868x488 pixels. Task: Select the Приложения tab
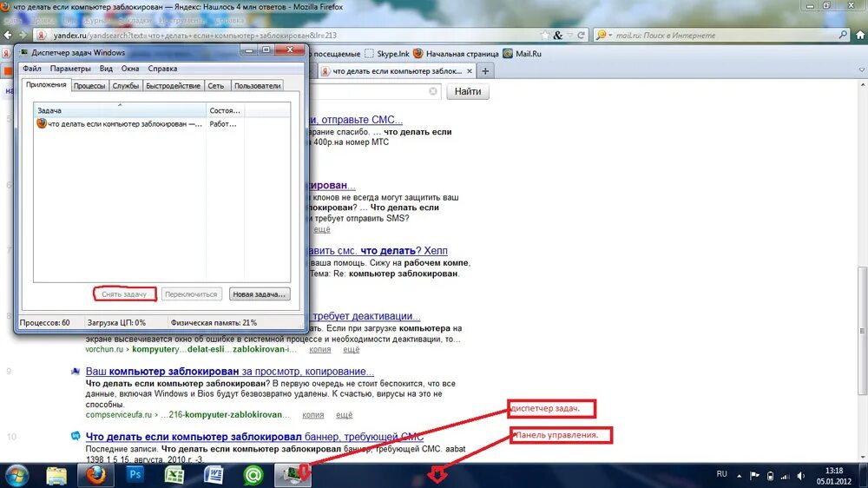coord(46,85)
